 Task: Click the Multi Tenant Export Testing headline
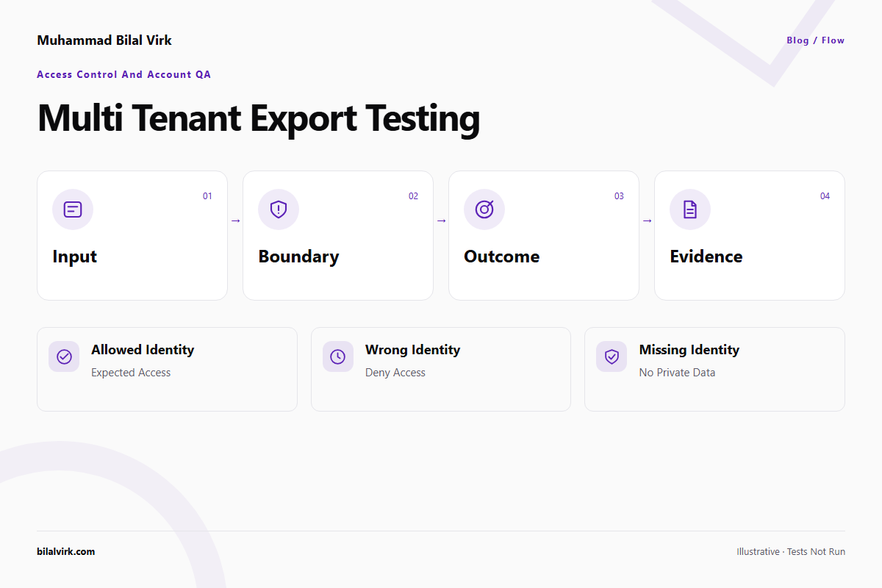pos(259,119)
